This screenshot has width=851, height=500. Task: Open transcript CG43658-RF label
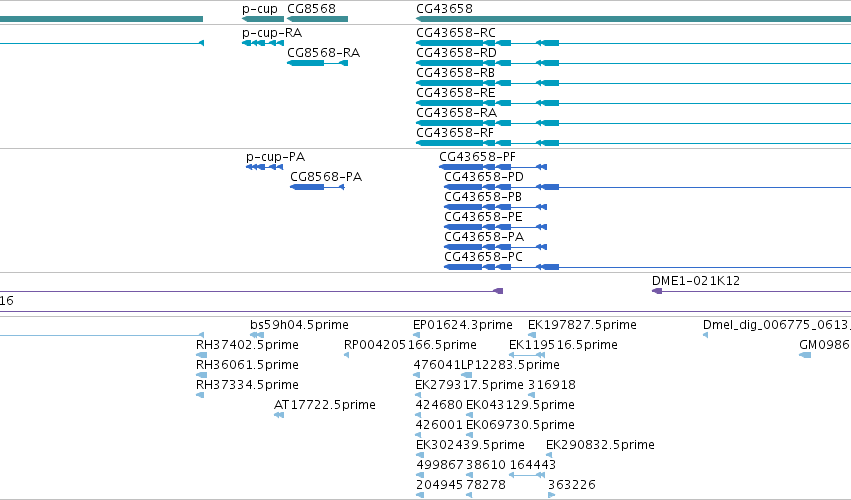click(x=455, y=133)
